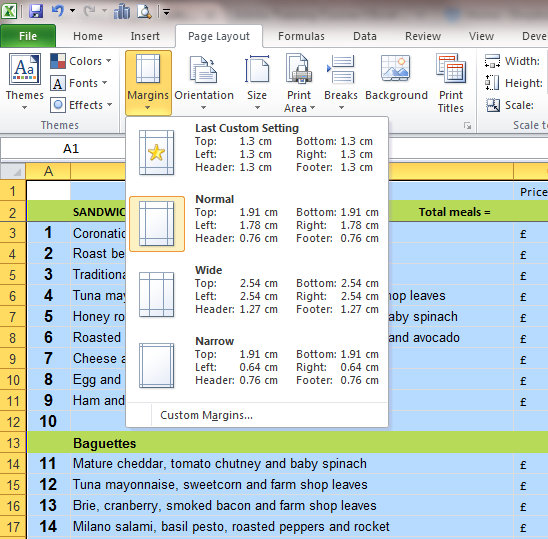Expand the Effects theme dropdown
The image size is (548, 539).
pyautogui.click(x=81, y=105)
